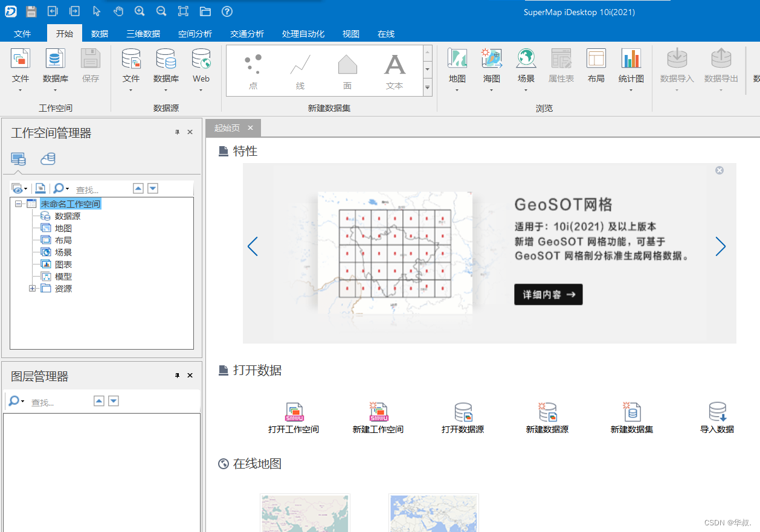Click the 新建工作空间 icon
The width and height of the screenshot is (760, 532).
point(378,412)
